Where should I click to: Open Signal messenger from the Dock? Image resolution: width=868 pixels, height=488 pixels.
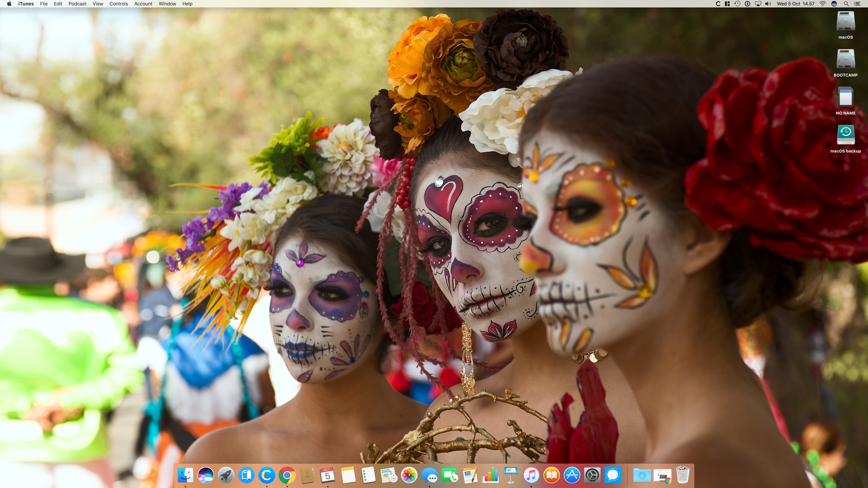coord(613,475)
